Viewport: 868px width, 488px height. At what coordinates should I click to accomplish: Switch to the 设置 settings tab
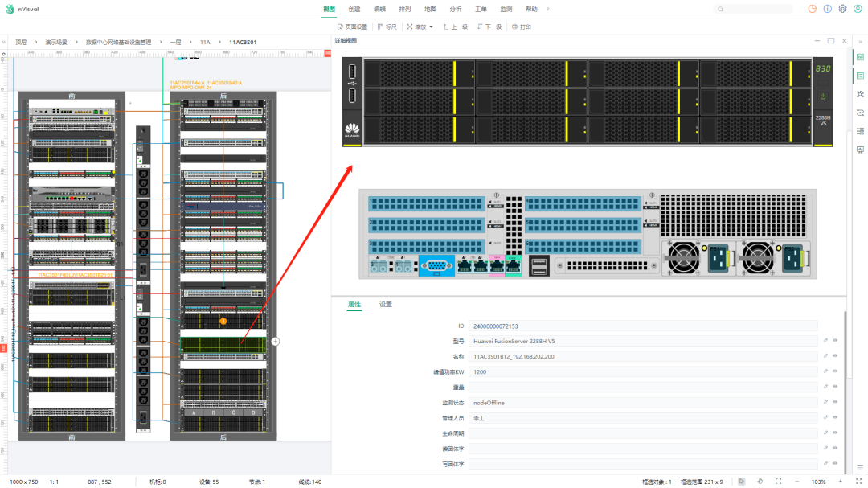tap(385, 304)
